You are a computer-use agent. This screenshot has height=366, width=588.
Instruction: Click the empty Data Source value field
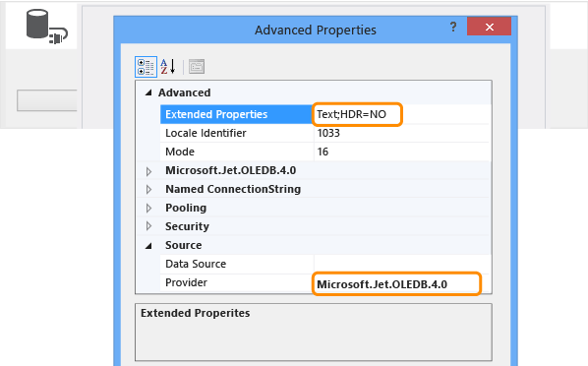[x=401, y=264]
